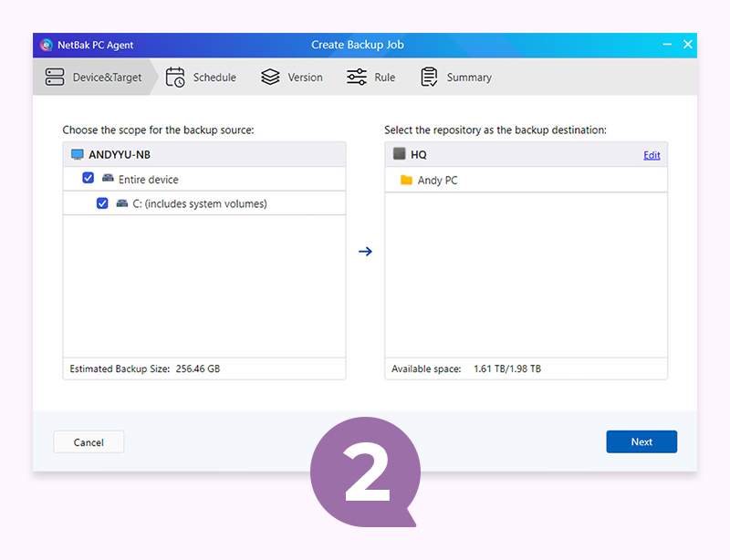Screen dimensions: 730x560
Task: Click the Device&Target server icon
Action: [55, 77]
